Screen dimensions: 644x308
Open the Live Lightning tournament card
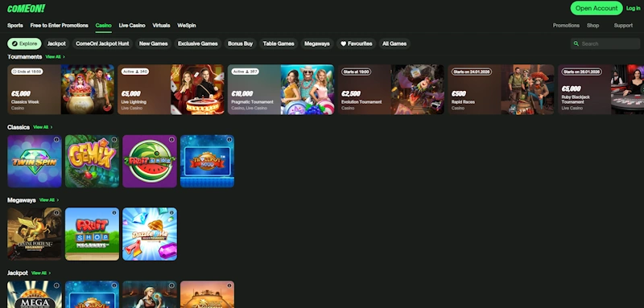[x=171, y=89]
